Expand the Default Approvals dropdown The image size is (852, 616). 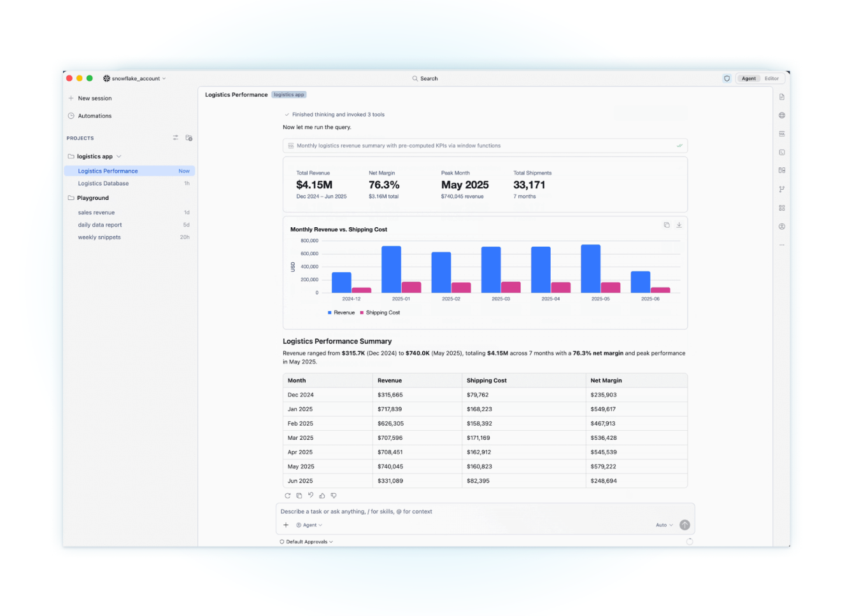[x=306, y=542]
